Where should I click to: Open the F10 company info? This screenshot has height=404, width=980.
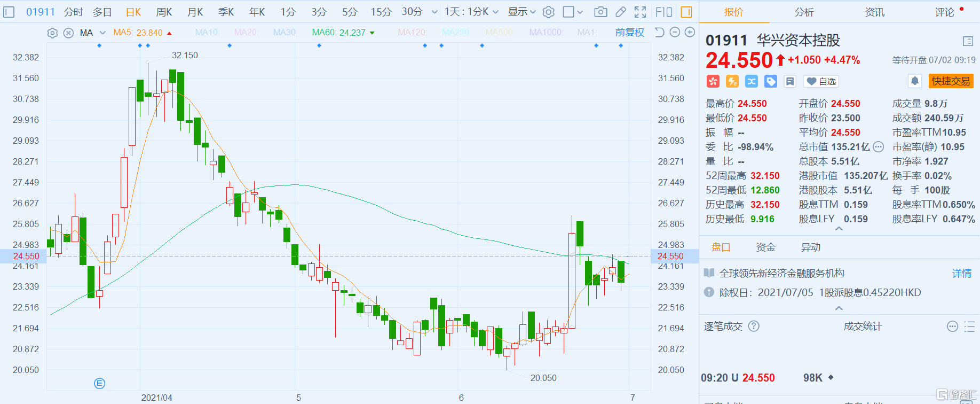pyautogui.click(x=663, y=12)
